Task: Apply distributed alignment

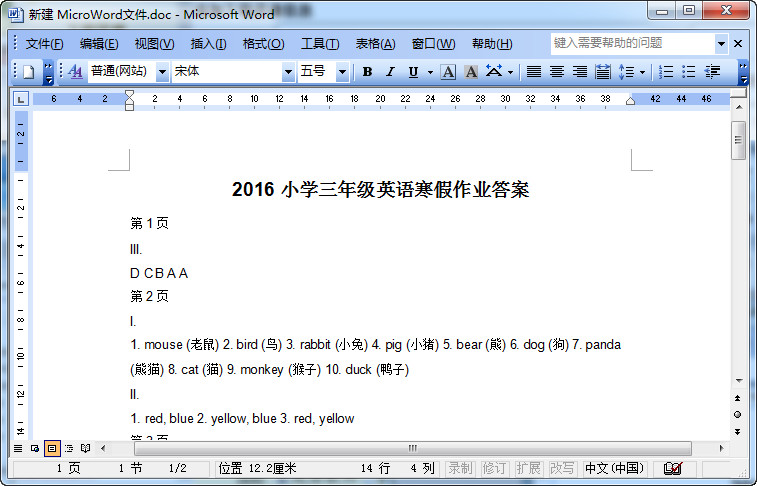Action: click(x=603, y=72)
